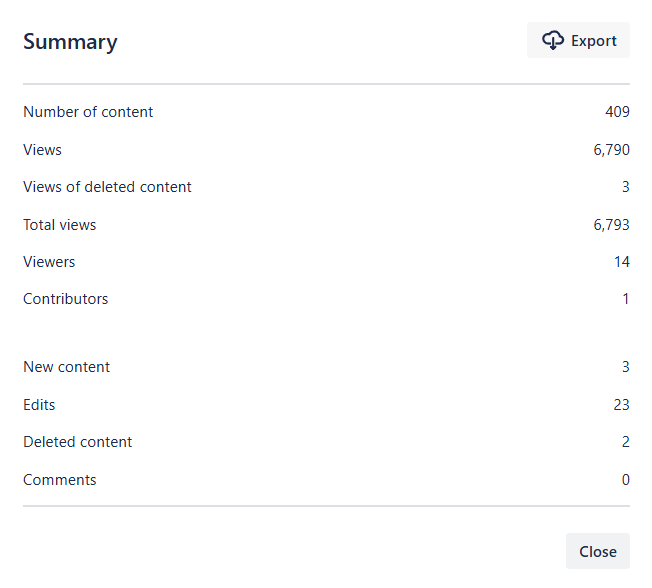Click the 6,793 total views value
The height and width of the screenshot is (588, 652).
click(611, 225)
